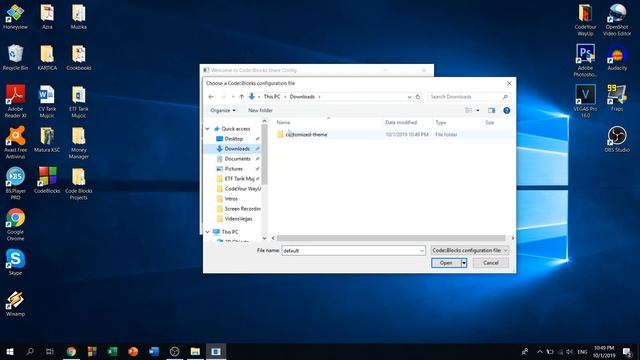
Task: Click the navigation pane vertical scrollbar
Action: (264, 154)
